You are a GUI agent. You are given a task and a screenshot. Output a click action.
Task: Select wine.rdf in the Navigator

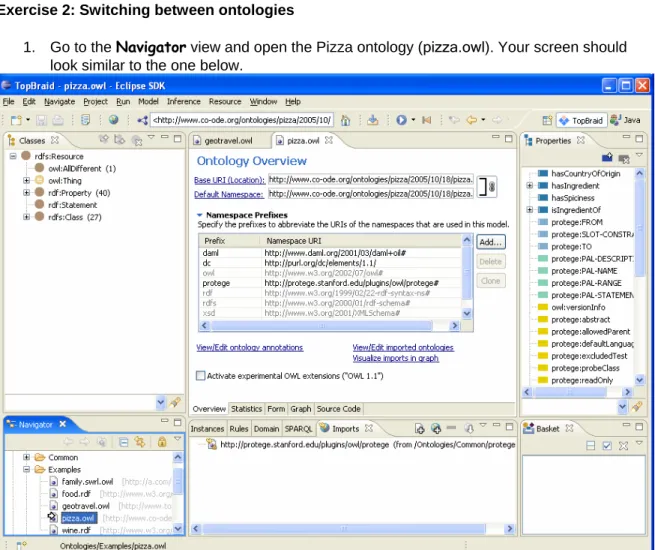76,530
